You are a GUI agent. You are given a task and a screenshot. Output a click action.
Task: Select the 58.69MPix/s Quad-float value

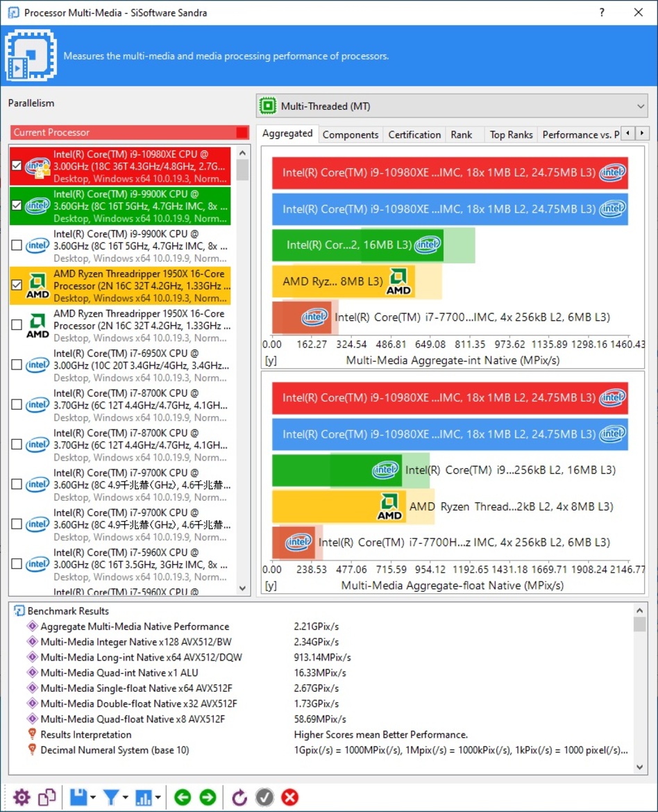tap(320, 720)
